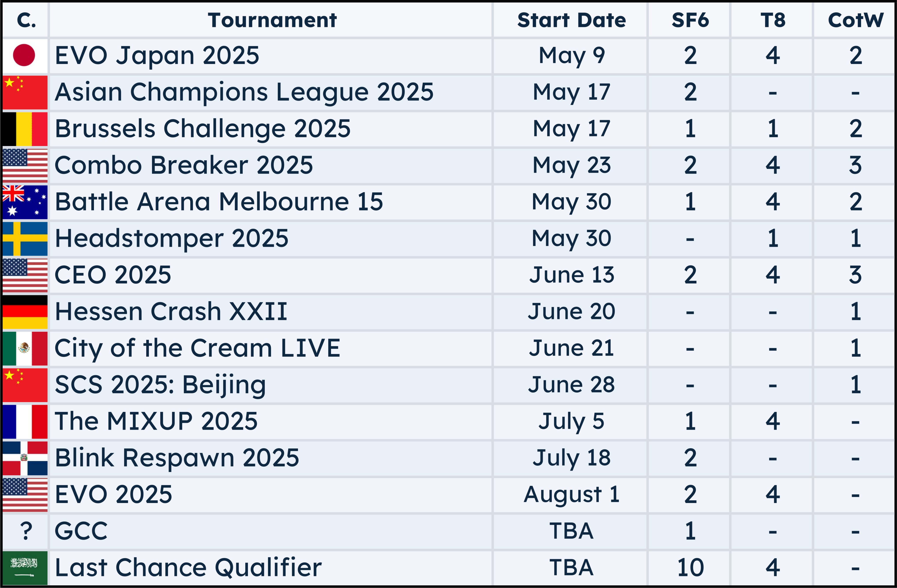Screen dimensions: 897x588
Task: Click the SF6 value 10 cell
Action: (690, 568)
